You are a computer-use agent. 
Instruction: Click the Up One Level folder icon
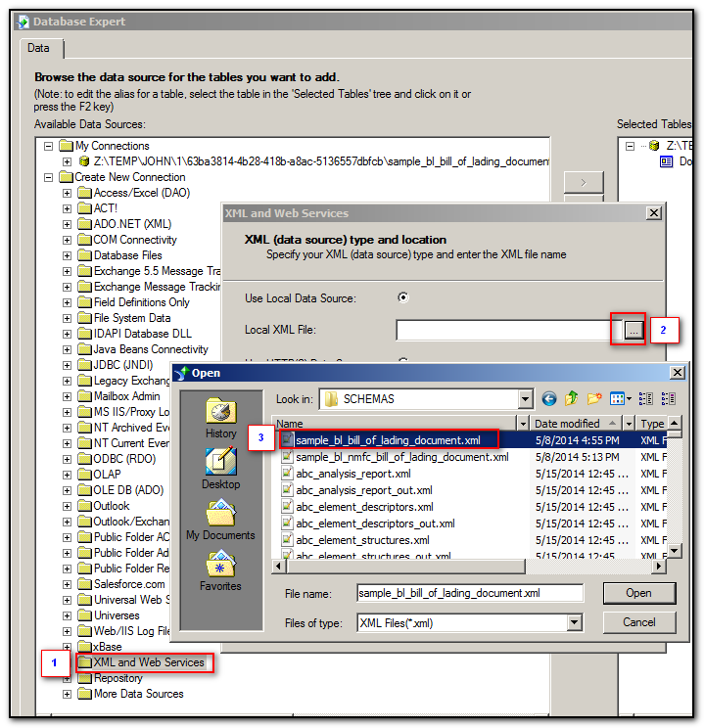pos(572,399)
